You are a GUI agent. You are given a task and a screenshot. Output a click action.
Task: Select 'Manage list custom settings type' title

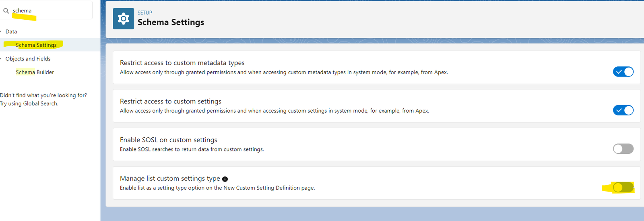click(x=170, y=178)
